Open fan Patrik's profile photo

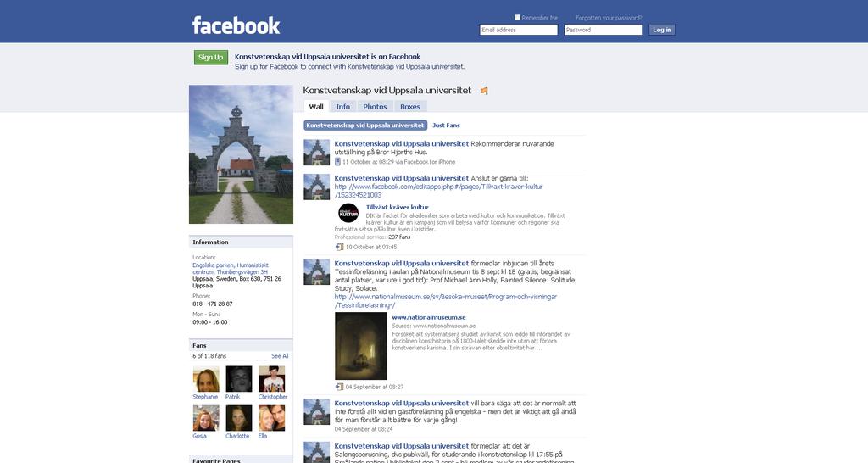click(238, 379)
